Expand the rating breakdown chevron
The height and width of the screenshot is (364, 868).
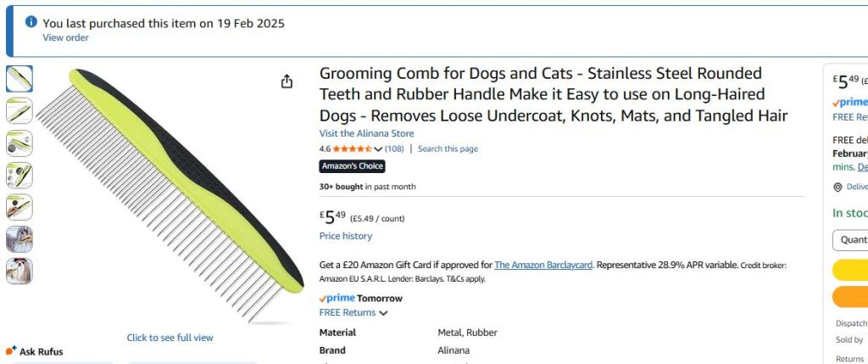point(378,149)
